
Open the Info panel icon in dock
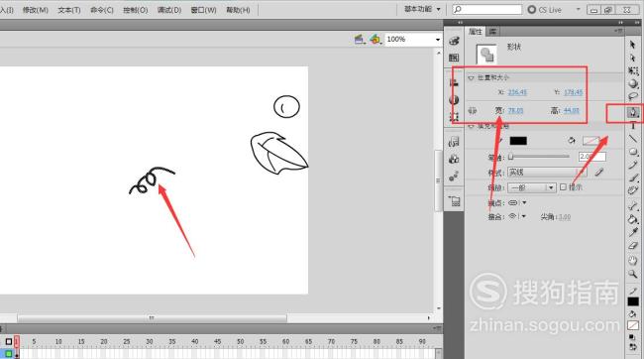tap(454, 99)
